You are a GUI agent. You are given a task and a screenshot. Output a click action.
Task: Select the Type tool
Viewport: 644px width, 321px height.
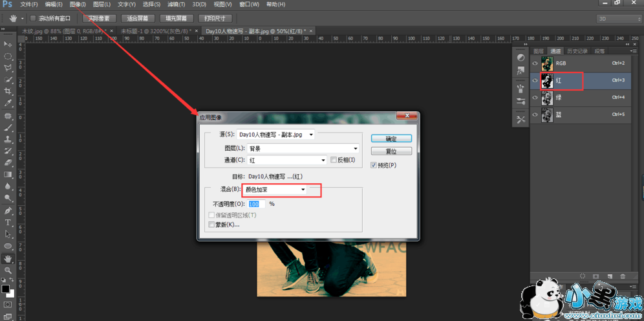[x=8, y=223]
